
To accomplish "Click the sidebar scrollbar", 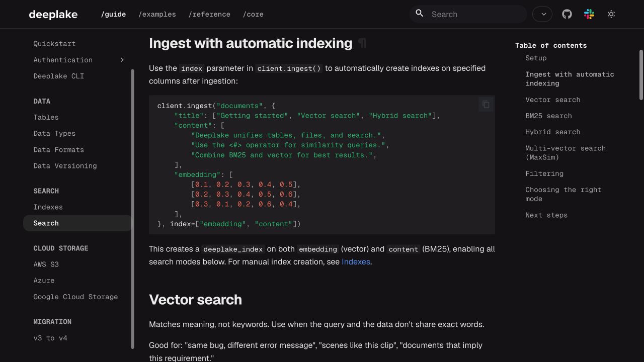I will click(133, 209).
